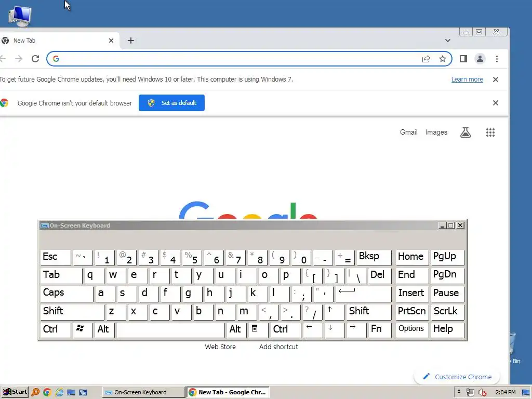The image size is (532, 399).
Task: Show hidden tray icons arrow
Action: coord(459,392)
